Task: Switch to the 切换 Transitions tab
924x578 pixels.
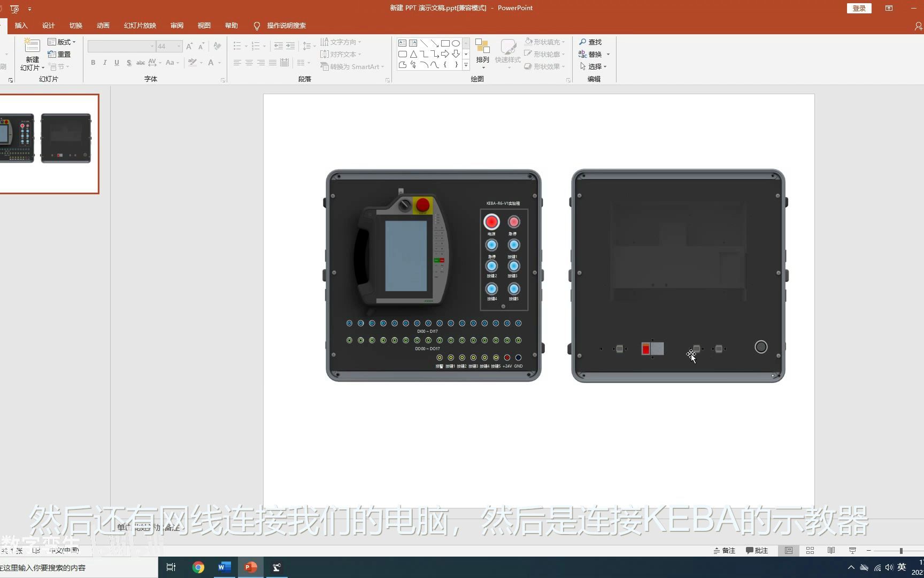Action: pos(75,25)
